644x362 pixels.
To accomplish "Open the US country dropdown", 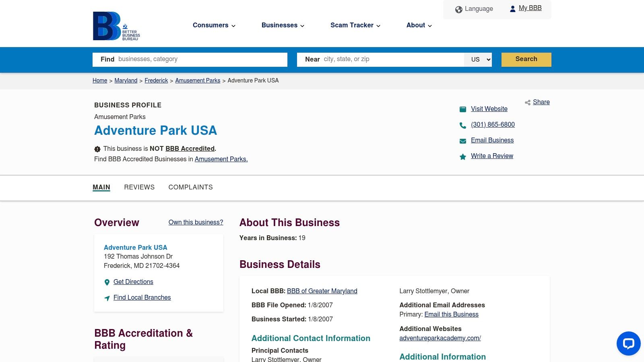I will (x=478, y=60).
